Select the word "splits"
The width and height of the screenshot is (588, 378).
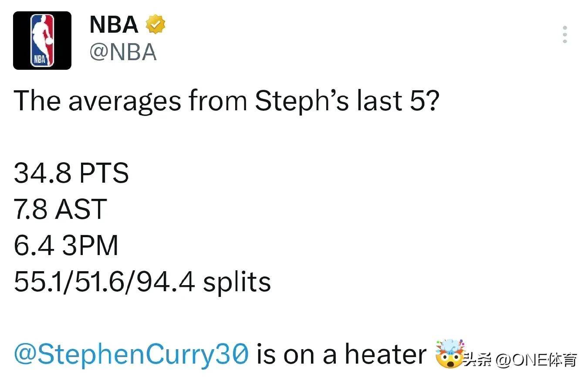pos(237,283)
